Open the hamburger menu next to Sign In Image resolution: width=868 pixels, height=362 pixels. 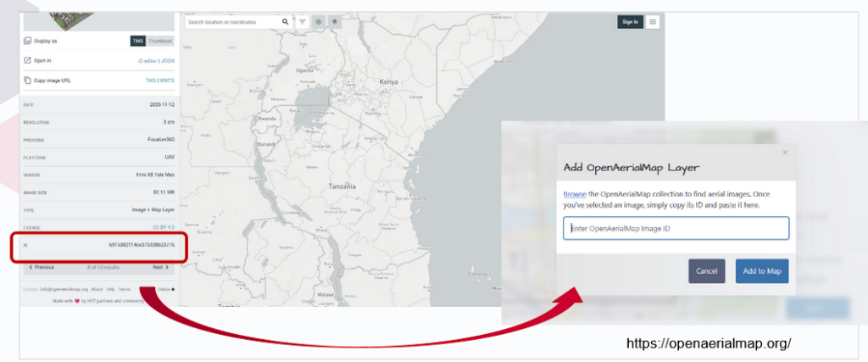[x=652, y=22]
